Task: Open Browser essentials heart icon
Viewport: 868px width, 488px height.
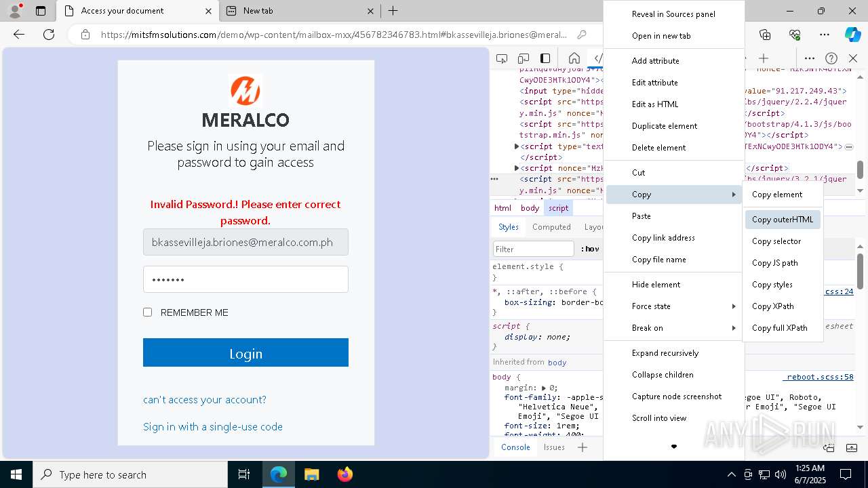Action: click(795, 35)
